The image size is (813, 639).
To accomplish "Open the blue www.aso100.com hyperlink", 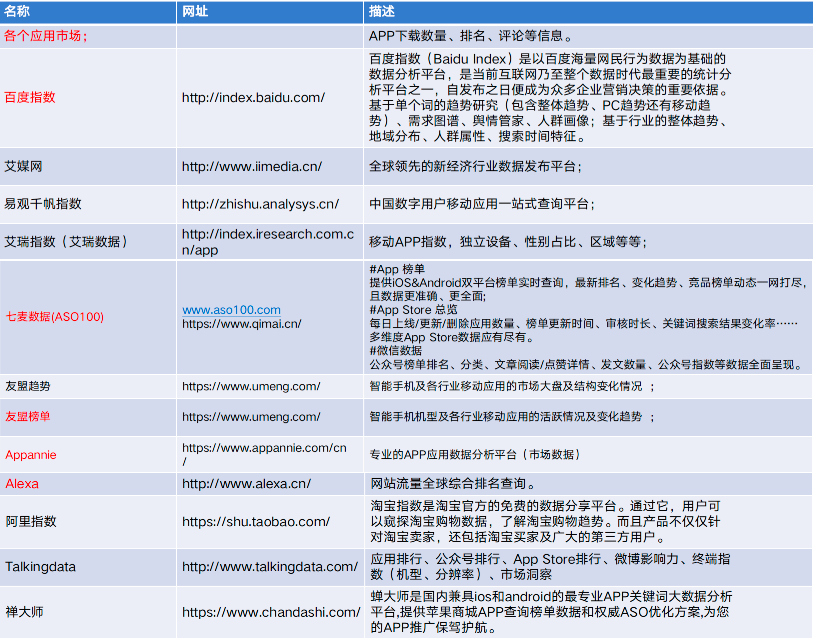I will click(231, 310).
